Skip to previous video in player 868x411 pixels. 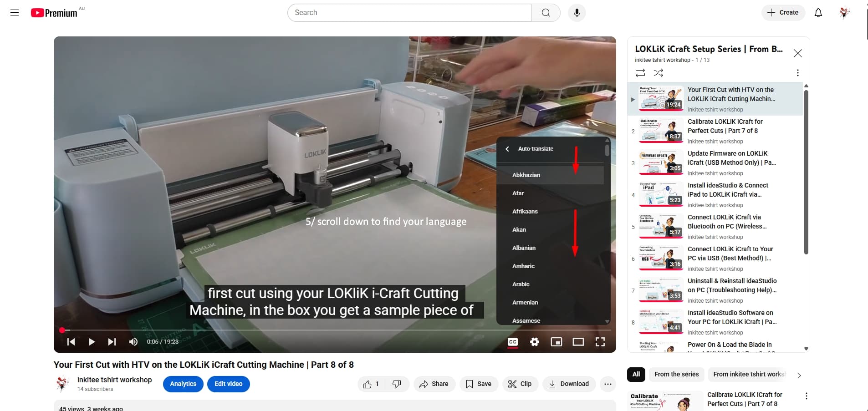(71, 342)
